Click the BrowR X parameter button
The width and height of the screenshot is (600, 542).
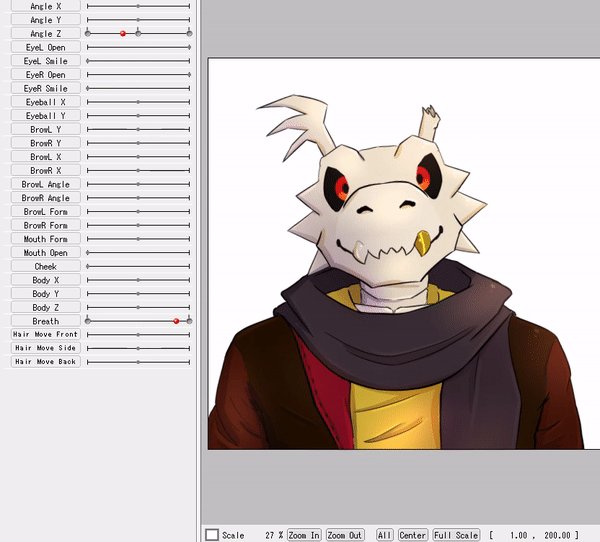46,170
